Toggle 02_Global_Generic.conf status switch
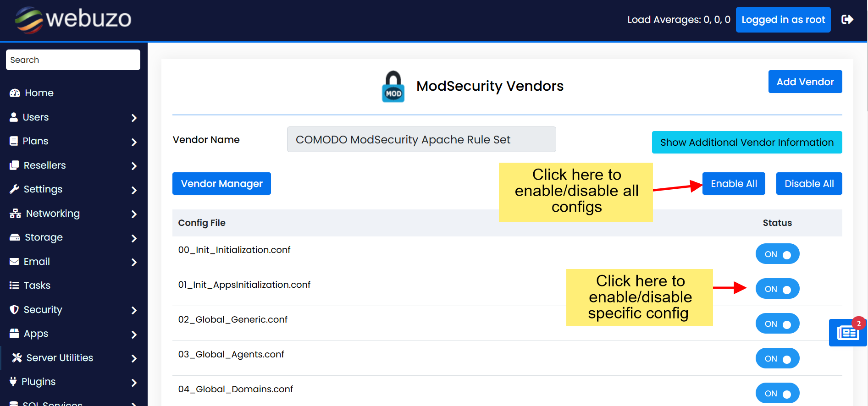 [778, 324]
